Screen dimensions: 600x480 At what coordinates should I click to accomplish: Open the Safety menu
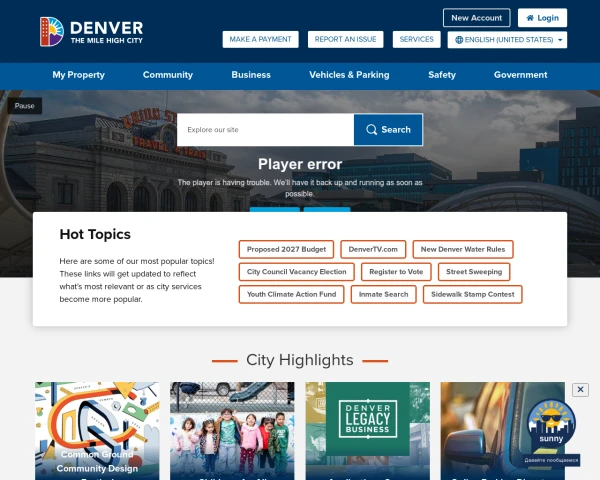pos(442,75)
